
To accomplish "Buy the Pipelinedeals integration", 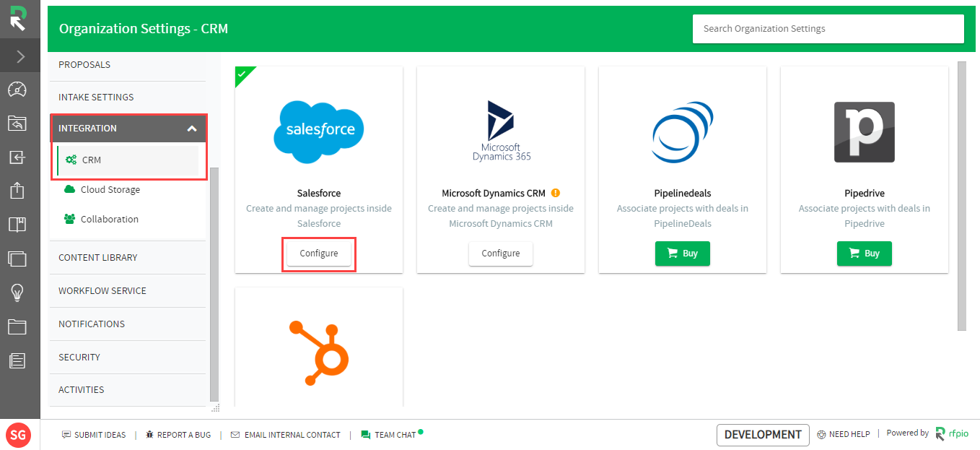I will tap(683, 254).
